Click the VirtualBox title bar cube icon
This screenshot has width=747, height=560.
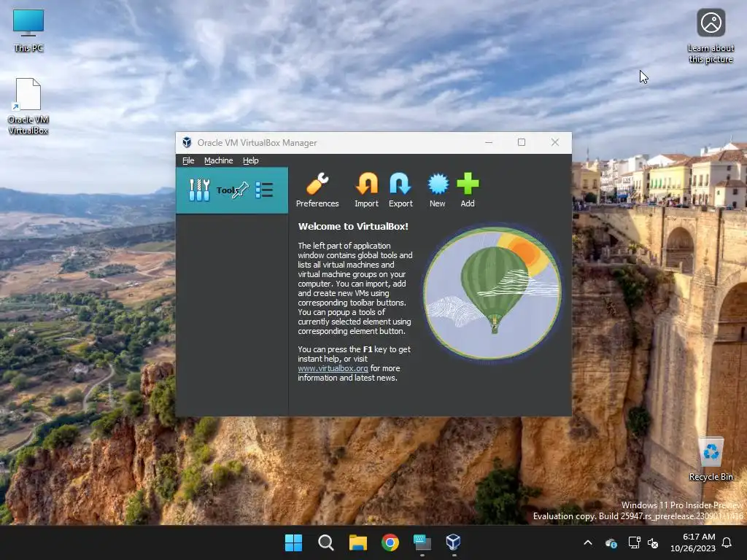[x=187, y=142]
